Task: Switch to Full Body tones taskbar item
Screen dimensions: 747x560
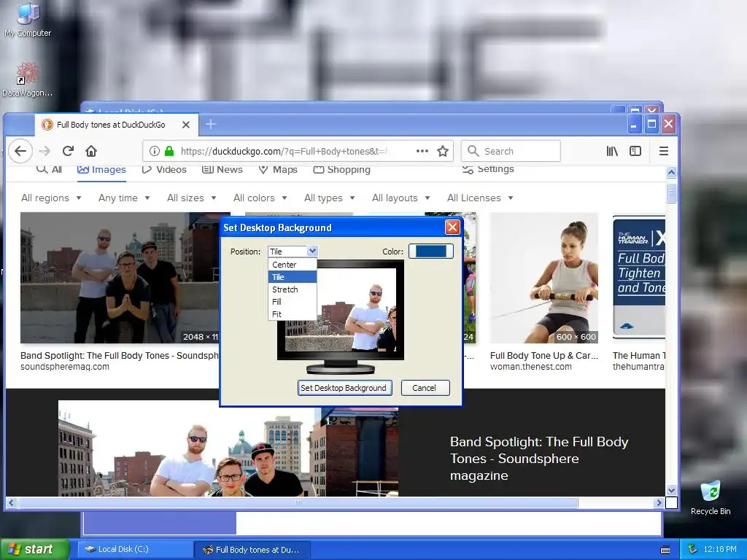Action: (x=252, y=550)
